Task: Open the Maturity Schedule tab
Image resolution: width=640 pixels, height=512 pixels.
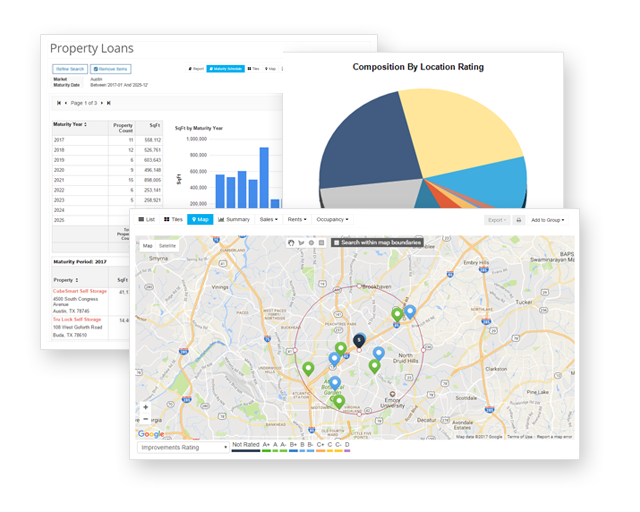Action: 224,69
